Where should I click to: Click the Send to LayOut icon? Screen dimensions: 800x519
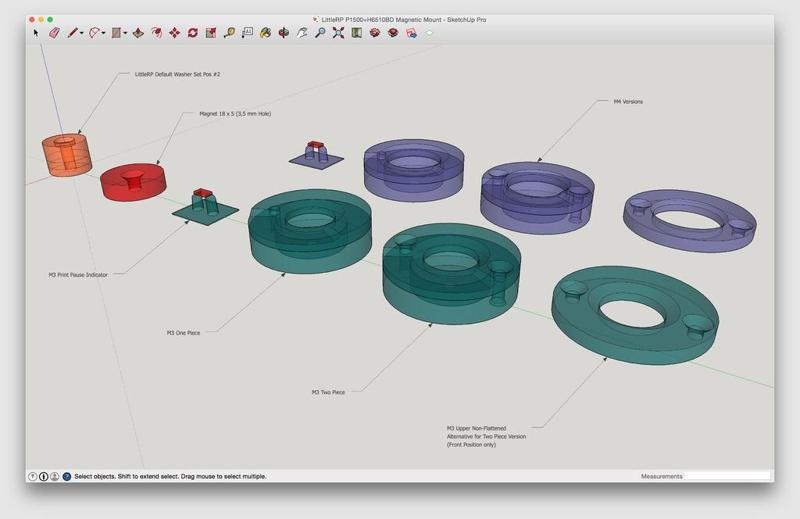tap(411, 33)
